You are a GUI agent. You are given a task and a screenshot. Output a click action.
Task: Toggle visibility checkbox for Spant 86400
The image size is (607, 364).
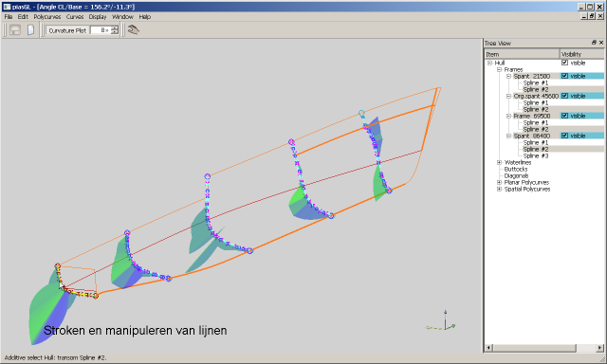[564, 136]
